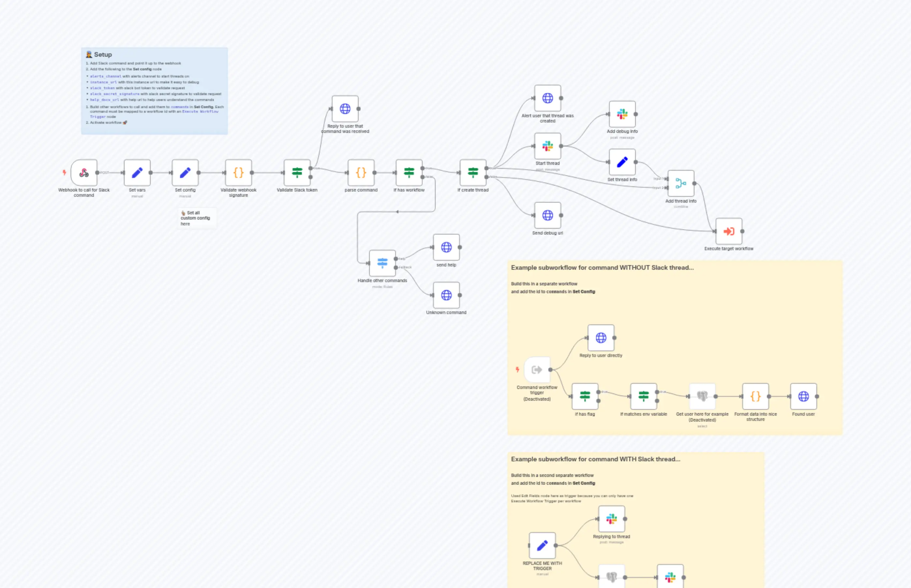The image size is (911, 588).
Task: Open the parse command code node
Action: (360, 173)
